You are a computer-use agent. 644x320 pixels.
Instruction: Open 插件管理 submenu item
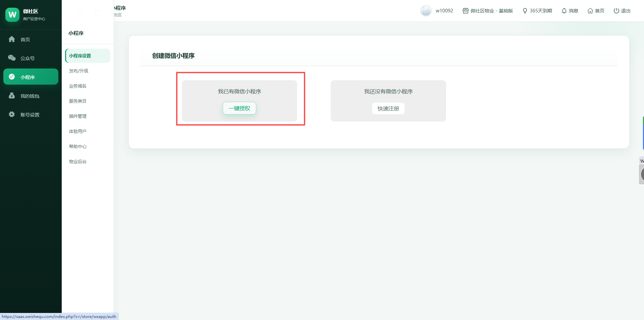[x=88, y=116]
